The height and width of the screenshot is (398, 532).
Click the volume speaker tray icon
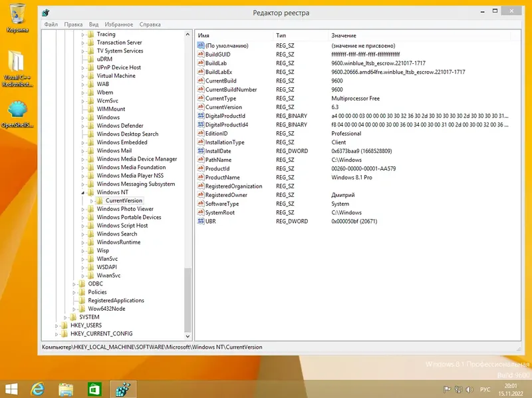[469, 389]
